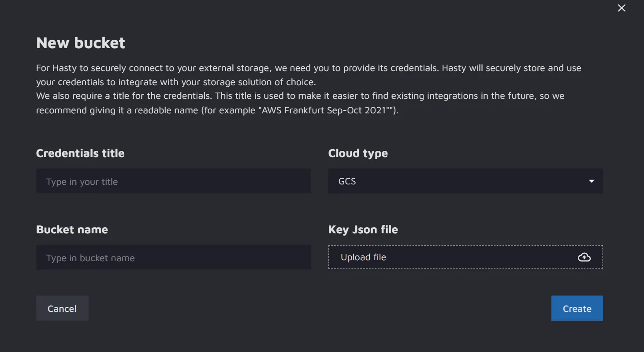Screen dimensions: 644x352
Task: Focus the Bucket name input field
Action: pos(173,258)
